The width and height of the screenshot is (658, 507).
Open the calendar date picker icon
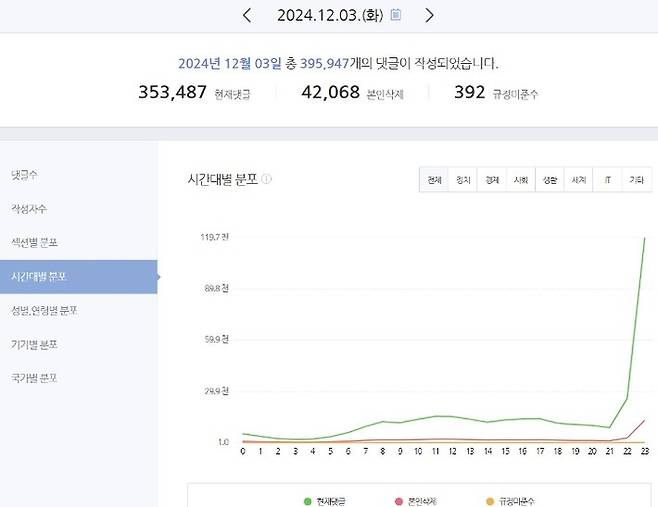pos(395,15)
